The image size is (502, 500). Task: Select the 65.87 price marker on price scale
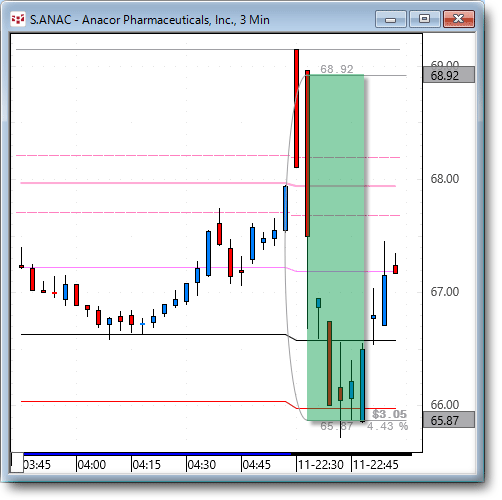click(449, 420)
